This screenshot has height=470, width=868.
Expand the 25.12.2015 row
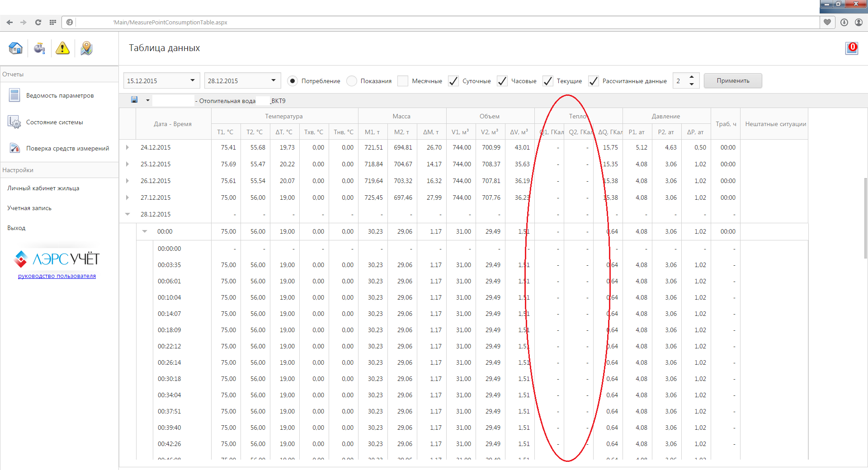point(127,164)
